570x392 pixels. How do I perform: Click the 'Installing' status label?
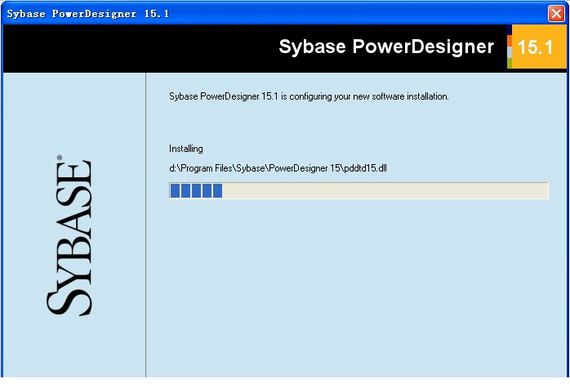pyautogui.click(x=186, y=149)
